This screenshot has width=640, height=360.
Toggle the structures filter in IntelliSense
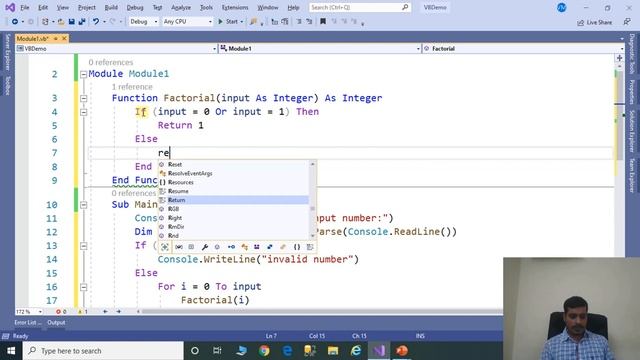click(x=270, y=247)
